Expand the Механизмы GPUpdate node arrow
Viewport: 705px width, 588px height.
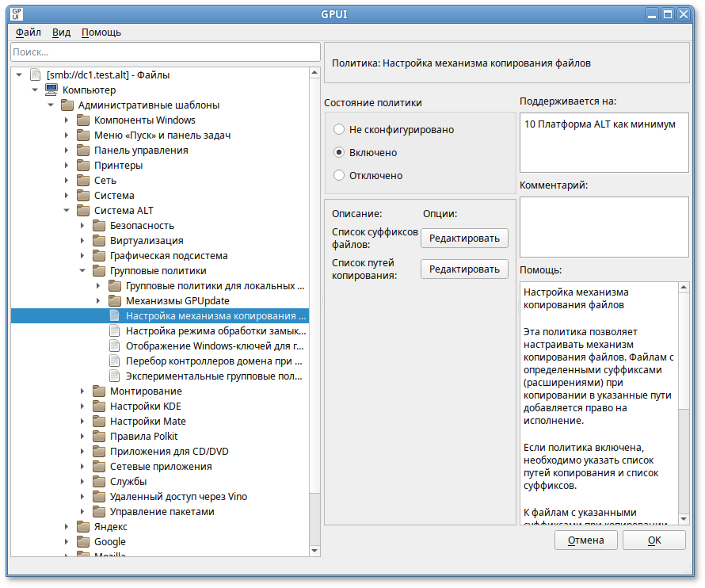click(x=98, y=301)
